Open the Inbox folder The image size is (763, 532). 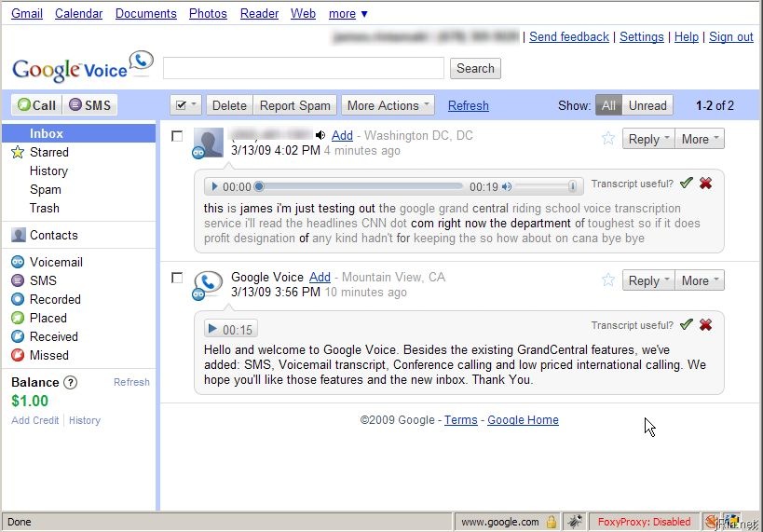pyautogui.click(x=79, y=133)
